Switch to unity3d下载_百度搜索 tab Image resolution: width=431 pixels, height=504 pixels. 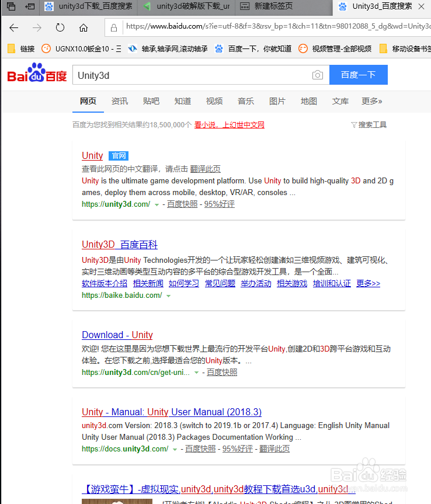coord(88,6)
